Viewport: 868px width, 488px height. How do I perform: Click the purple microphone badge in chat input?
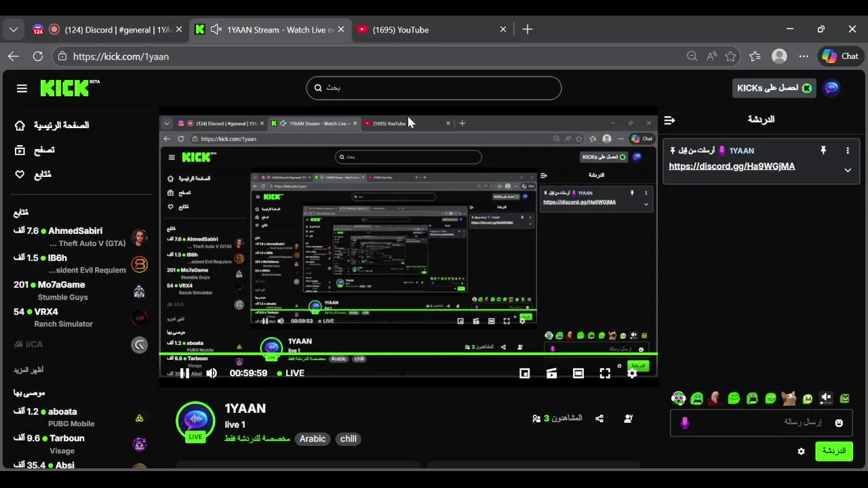click(x=685, y=423)
